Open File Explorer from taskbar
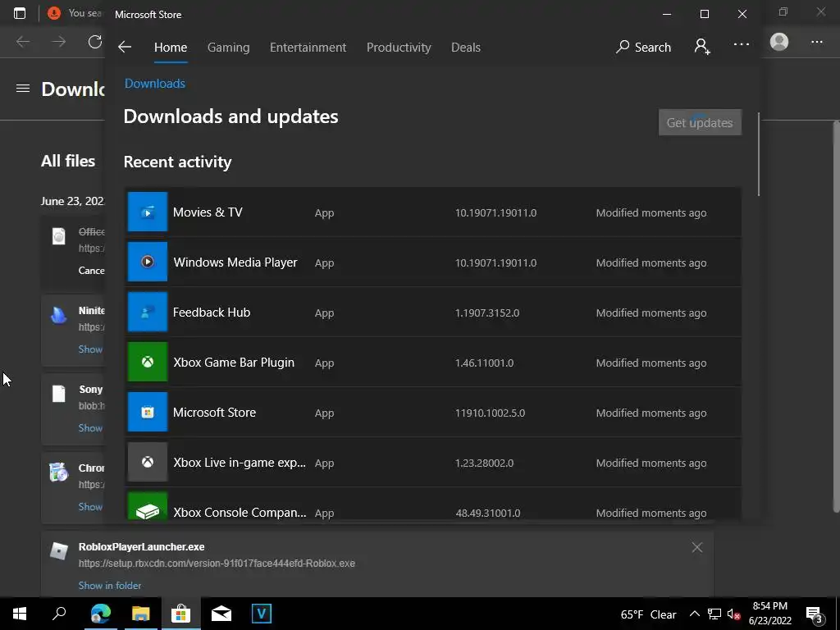Screen dimensions: 840x630 coord(140,614)
